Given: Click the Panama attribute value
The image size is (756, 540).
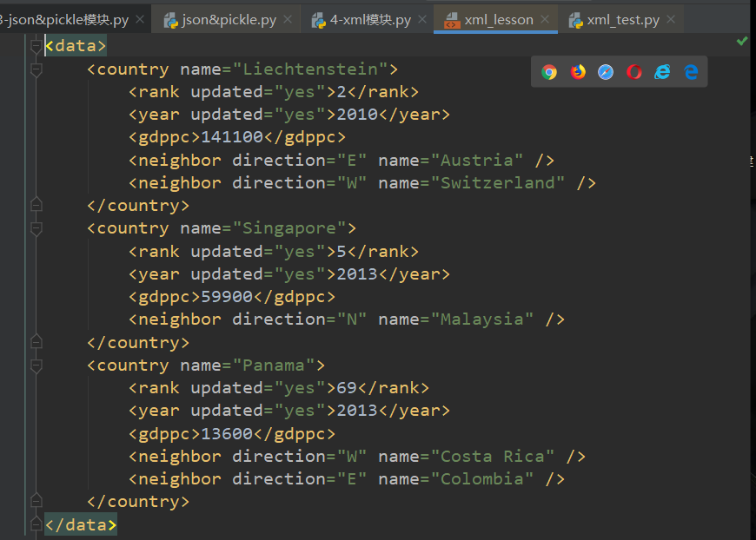Looking at the screenshot, I should click(x=274, y=365).
